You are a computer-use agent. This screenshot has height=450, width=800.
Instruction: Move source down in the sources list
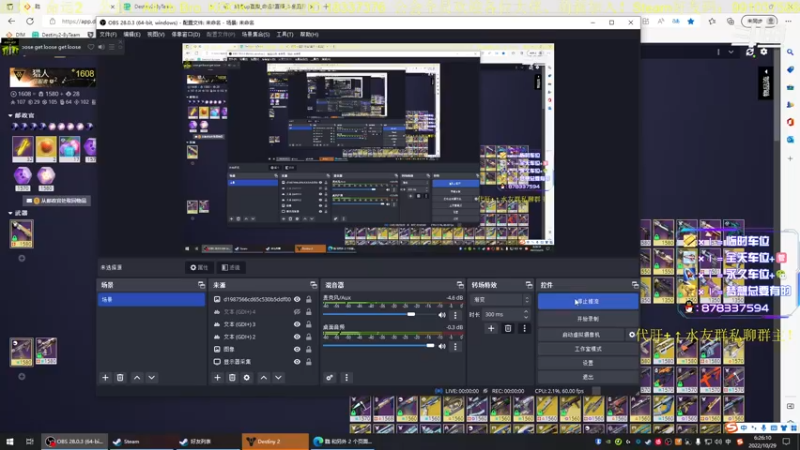click(x=278, y=378)
